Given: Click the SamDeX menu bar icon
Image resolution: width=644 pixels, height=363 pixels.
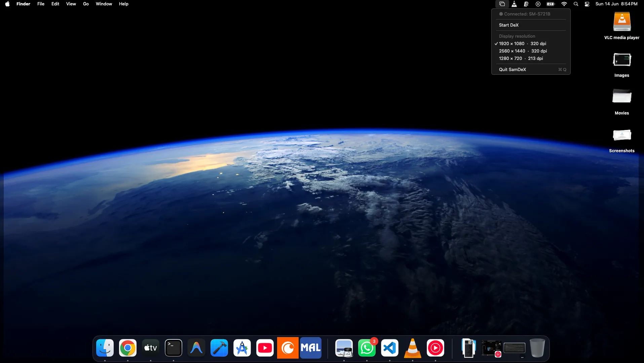Looking at the screenshot, I should 502,4.
